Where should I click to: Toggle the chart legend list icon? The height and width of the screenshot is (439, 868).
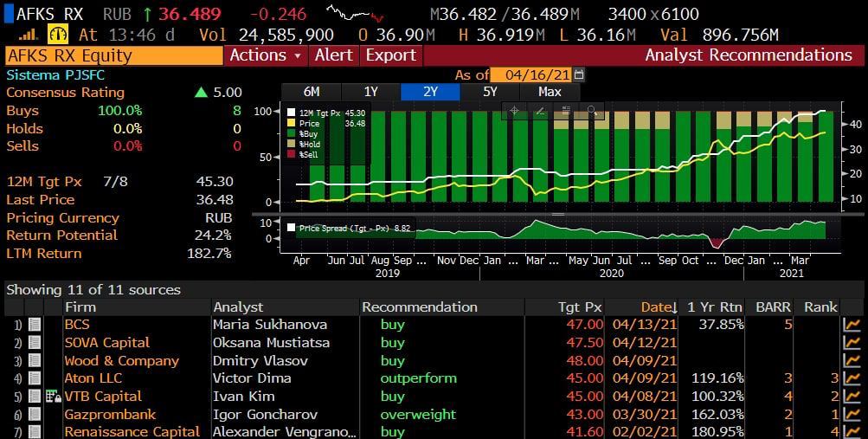(566, 111)
